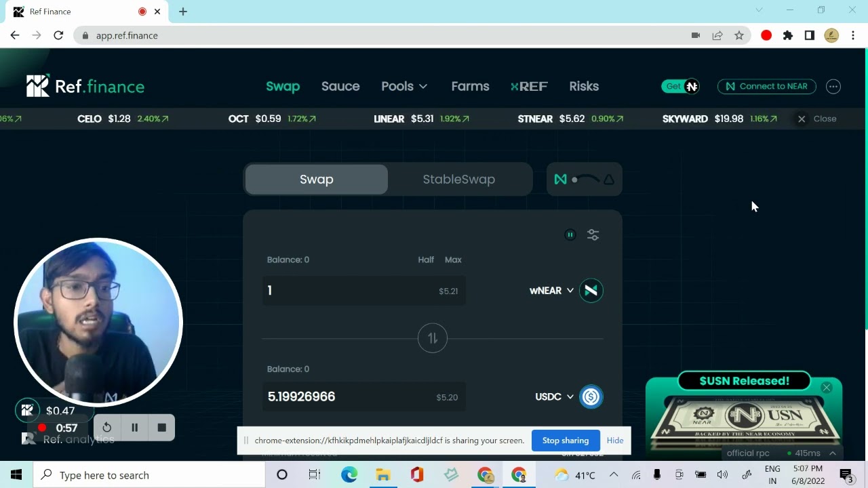Viewport: 868px width, 488px height.
Task: Expand the Pools dropdown menu
Action: click(404, 86)
